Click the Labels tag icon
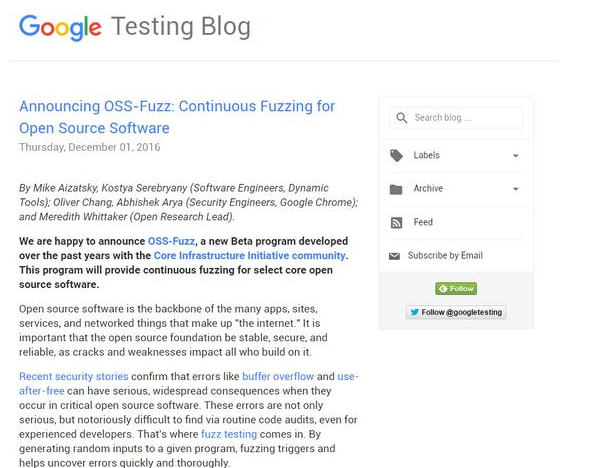The width and height of the screenshot is (614, 468). coord(396,155)
